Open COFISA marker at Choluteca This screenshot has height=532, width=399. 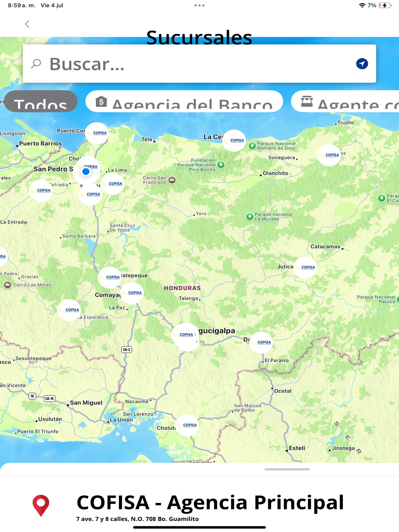[187, 425]
